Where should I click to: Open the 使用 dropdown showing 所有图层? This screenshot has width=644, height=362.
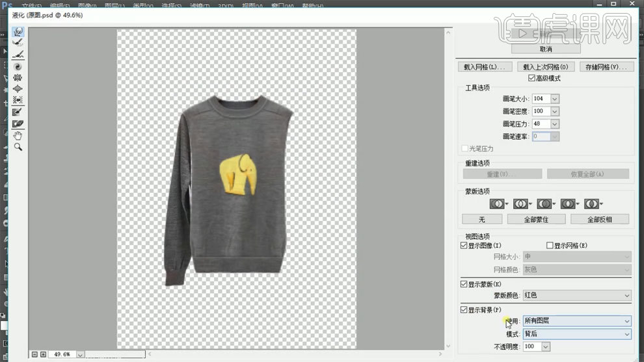[577, 321]
